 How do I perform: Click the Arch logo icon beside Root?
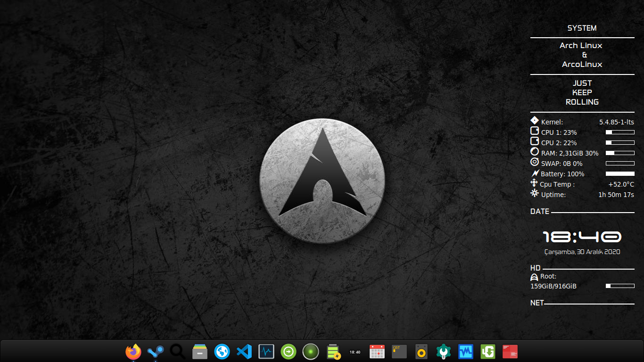535,277
